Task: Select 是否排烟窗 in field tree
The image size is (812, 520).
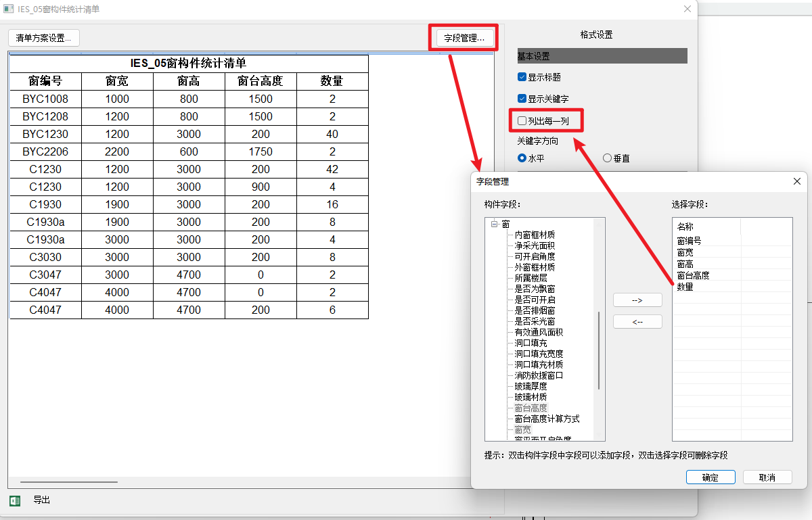Action: point(535,310)
